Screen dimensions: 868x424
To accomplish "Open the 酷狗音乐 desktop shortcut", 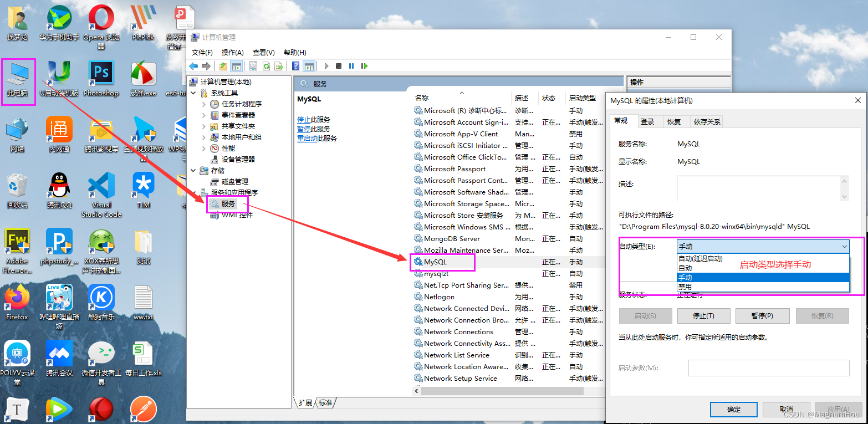I will (101, 302).
